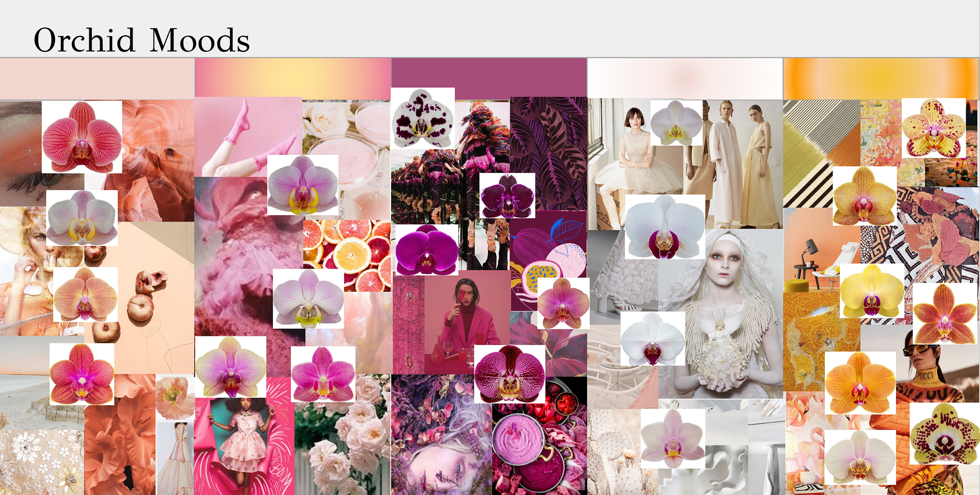Select yellow orchid with magenta spots
The height and width of the screenshot is (495, 980).
(x=934, y=128)
